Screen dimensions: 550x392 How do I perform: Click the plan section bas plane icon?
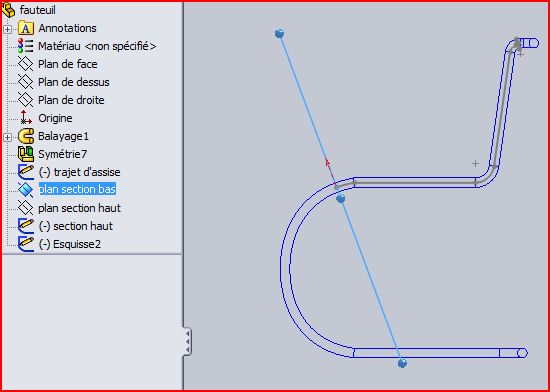(26, 190)
